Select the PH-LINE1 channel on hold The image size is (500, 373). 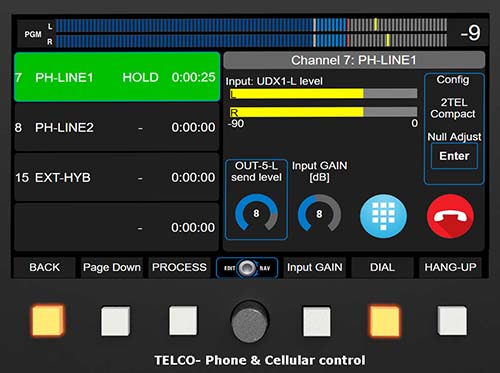[x=117, y=77]
